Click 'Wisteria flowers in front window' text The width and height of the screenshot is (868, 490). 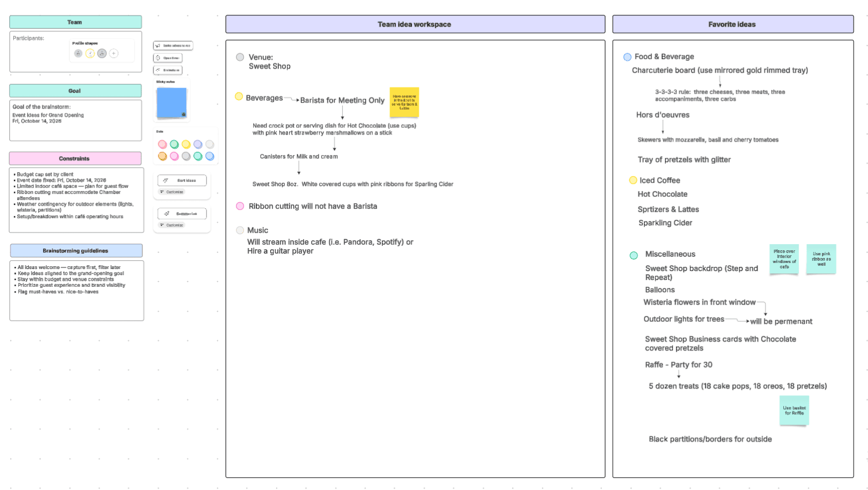[700, 302]
